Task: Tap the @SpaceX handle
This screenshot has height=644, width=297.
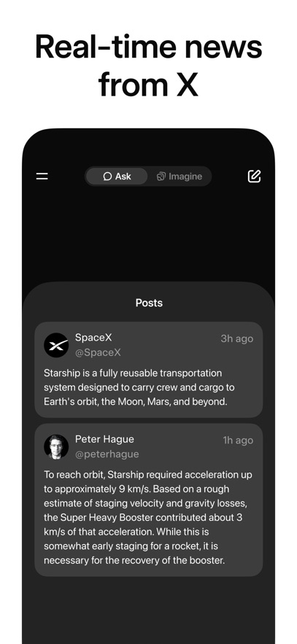Action: pos(98,352)
